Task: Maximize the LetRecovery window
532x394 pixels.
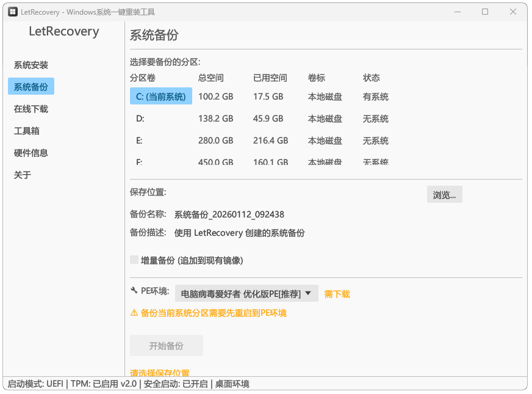Action: pos(485,12)
